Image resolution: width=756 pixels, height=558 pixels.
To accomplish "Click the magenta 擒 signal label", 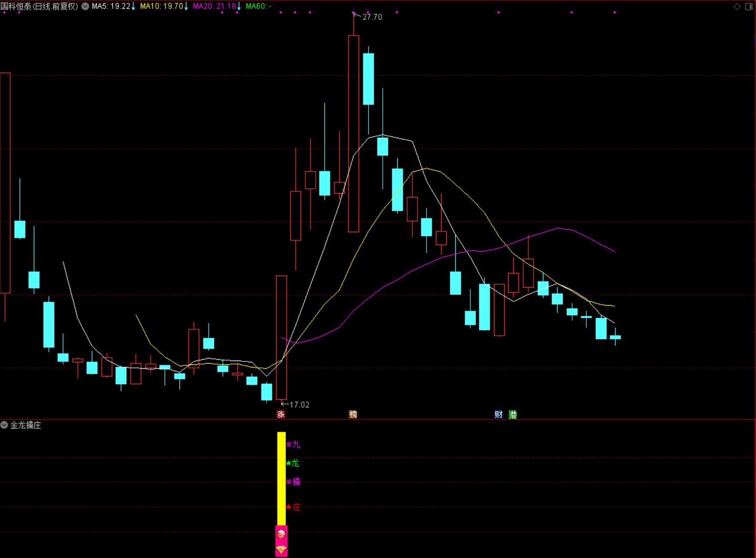I will (293, 482).
